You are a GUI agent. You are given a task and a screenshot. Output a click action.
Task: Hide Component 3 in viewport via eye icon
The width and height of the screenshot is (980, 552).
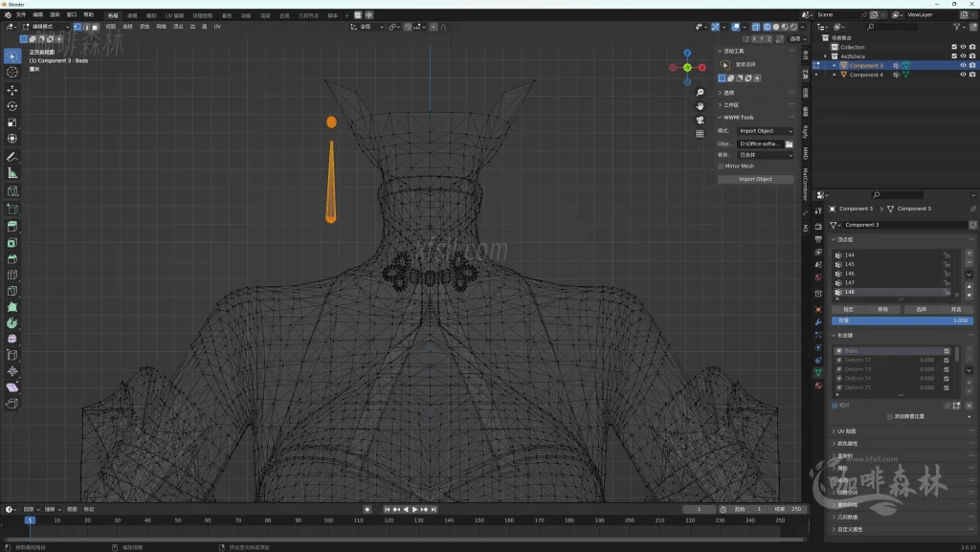(963, 66)
